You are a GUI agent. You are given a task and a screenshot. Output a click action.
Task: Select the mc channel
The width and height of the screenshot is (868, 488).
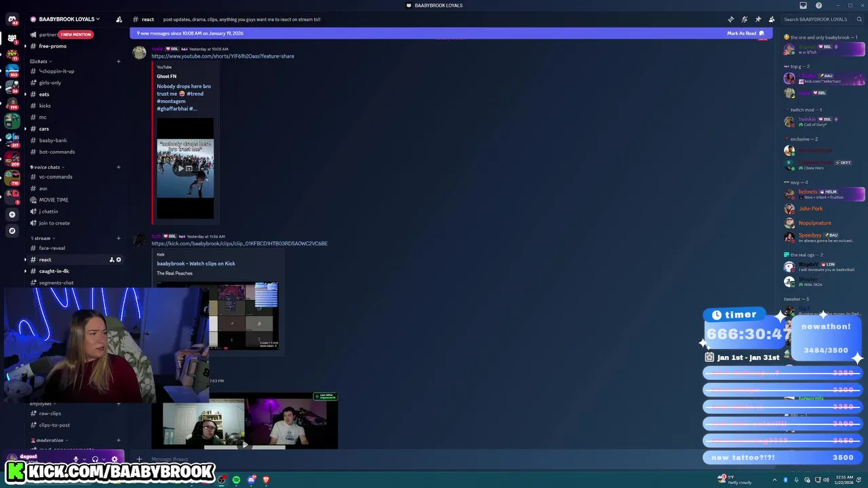point(43,117)
